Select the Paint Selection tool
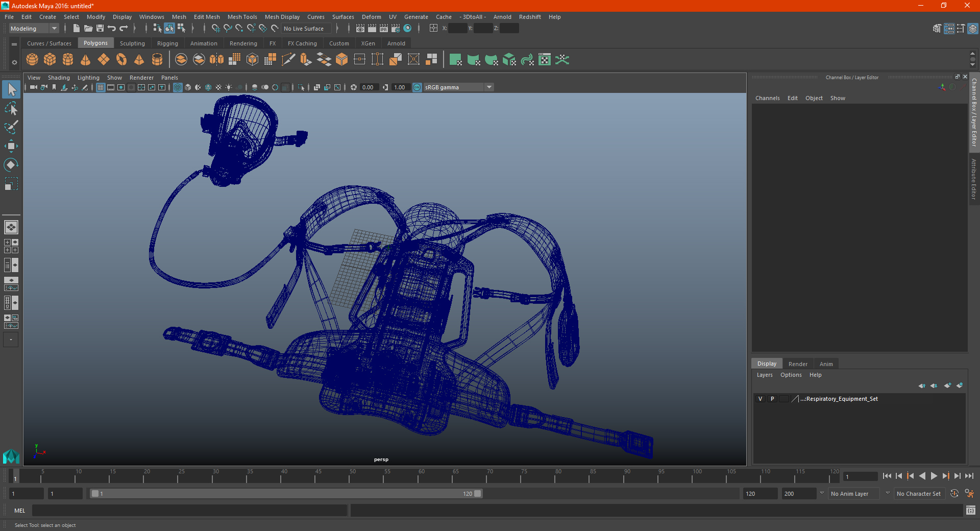 [11, 127]
